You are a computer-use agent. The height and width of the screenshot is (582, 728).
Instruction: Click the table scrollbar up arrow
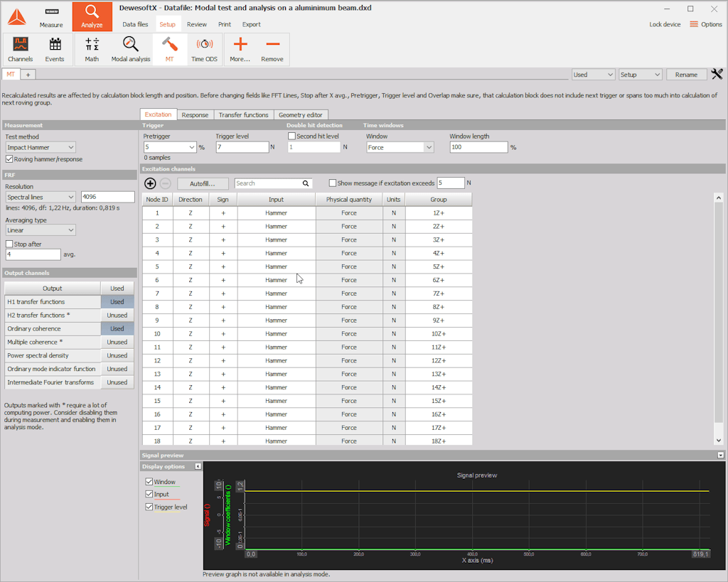718,198
